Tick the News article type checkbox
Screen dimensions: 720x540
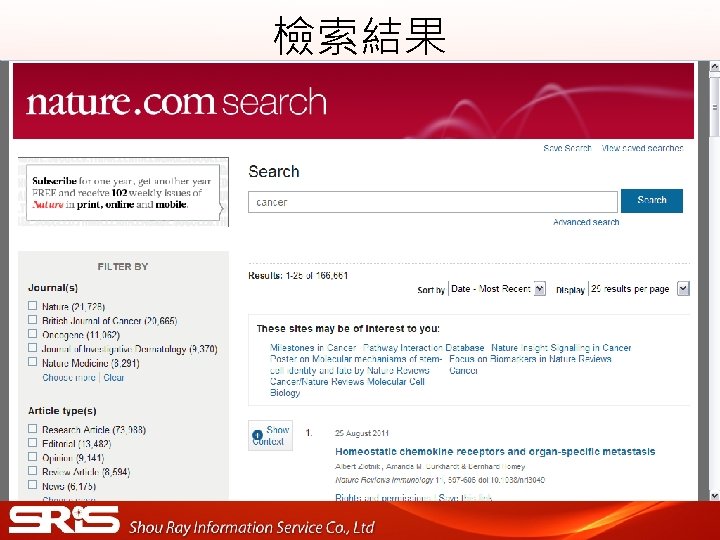pyautogui.click(x=33, y=485)
